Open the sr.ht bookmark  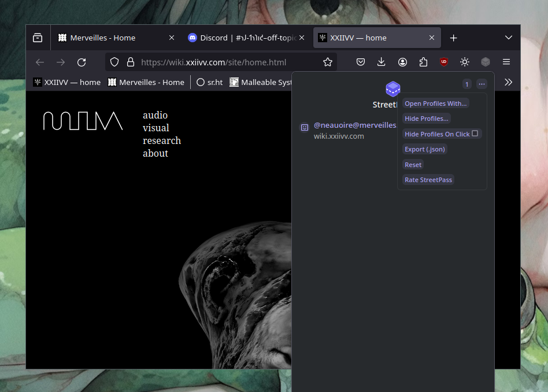(209, 82)
